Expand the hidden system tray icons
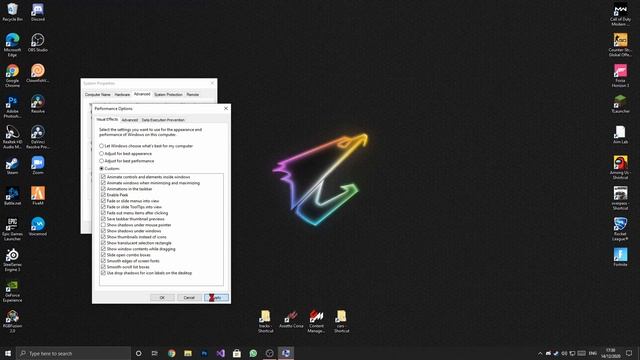This screenshot has height=360, width=640. tap(540, 353)
